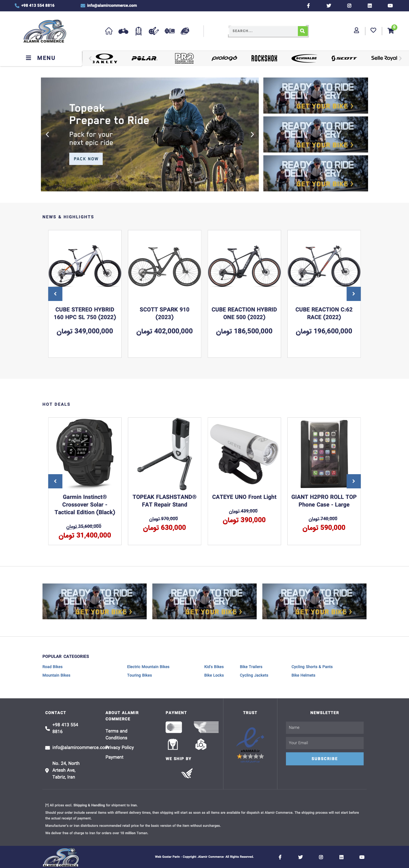Go to home via house icon
The image size is (409, 868).
tap(109, 31)
